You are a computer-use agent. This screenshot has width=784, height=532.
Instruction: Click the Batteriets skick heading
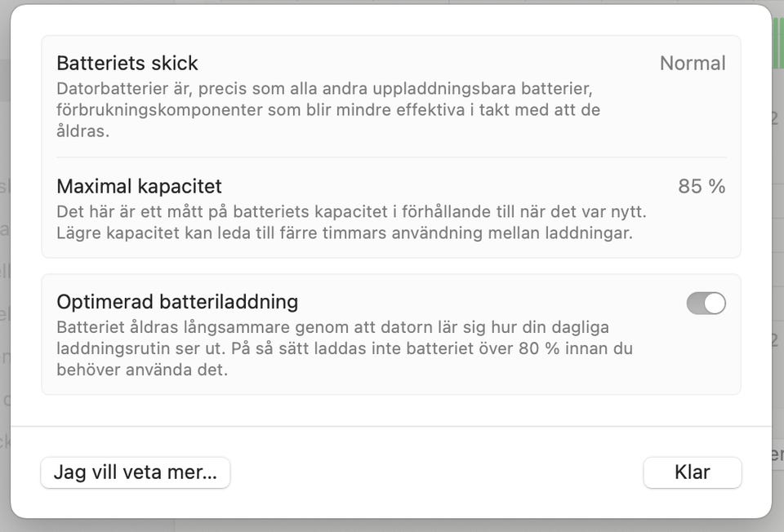coord(127,63)
